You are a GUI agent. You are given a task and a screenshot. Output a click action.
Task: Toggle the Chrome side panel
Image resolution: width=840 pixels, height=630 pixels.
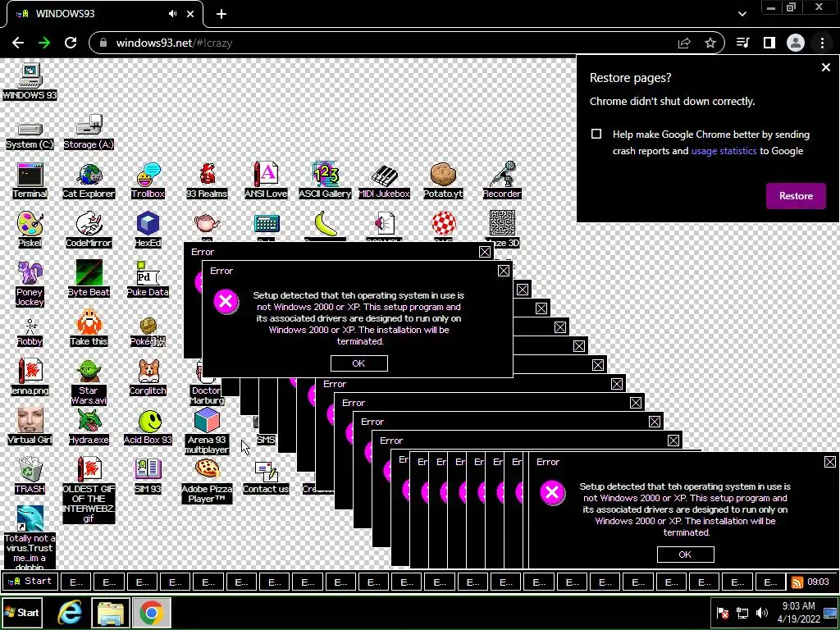click(769, 43)
